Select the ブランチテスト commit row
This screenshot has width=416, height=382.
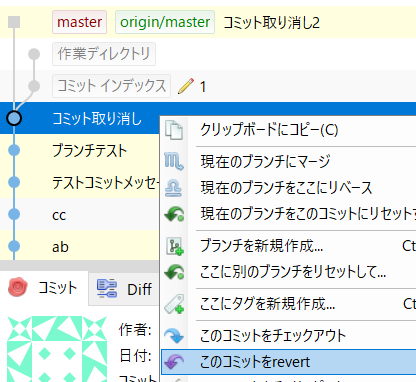pos(80,150)
